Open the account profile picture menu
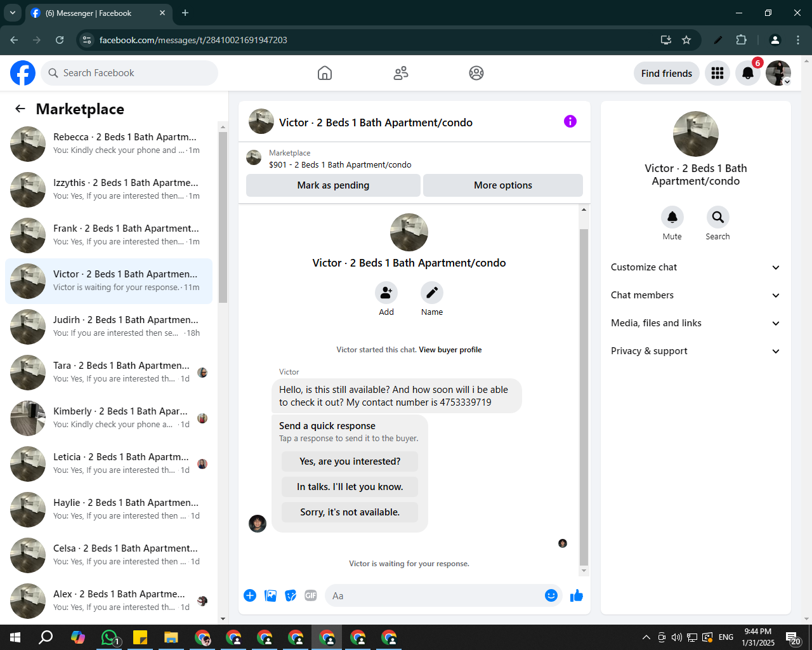812x650 pixels. click(x=778, y=73)
